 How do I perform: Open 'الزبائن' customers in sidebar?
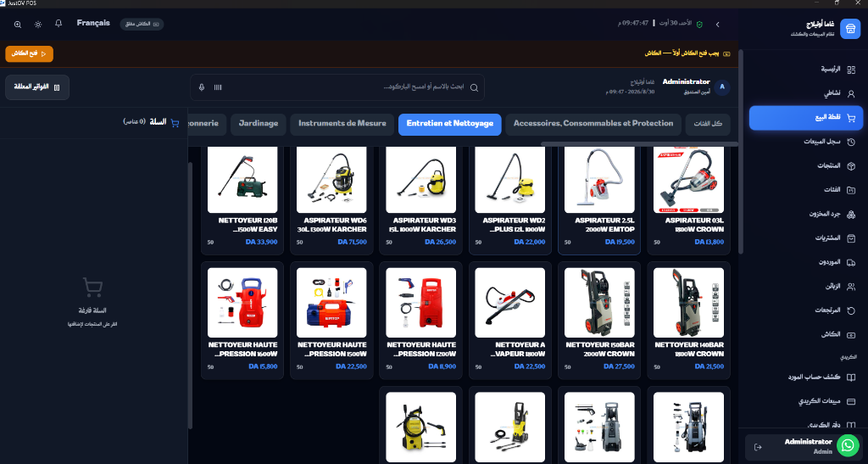pyautogui.click(x=806, y=286)
